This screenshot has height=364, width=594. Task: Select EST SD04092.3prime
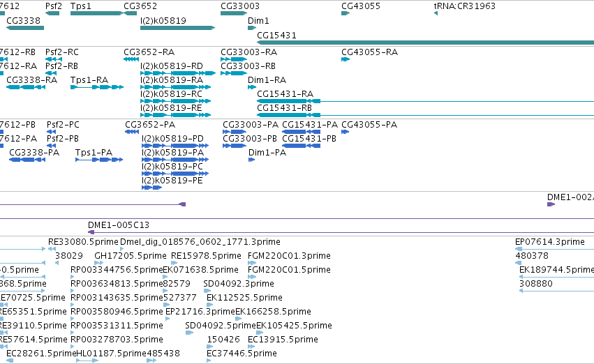point(239,284)
